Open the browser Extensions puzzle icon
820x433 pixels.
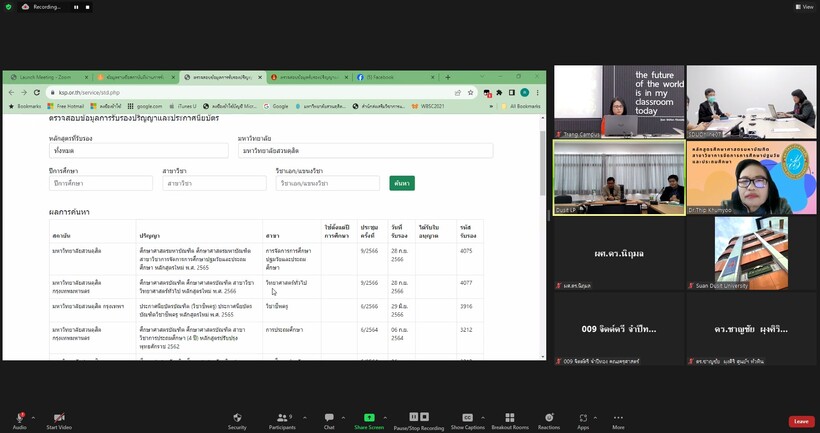(499, 93)
